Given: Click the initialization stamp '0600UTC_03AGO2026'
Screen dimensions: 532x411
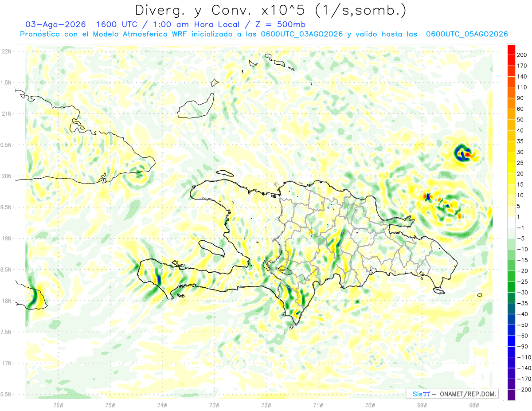Looking at the screenshot, I should pos(303,34).
